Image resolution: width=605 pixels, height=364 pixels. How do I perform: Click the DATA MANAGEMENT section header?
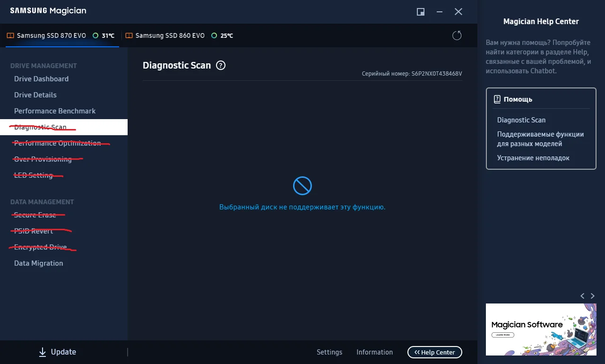click(42, 202)
